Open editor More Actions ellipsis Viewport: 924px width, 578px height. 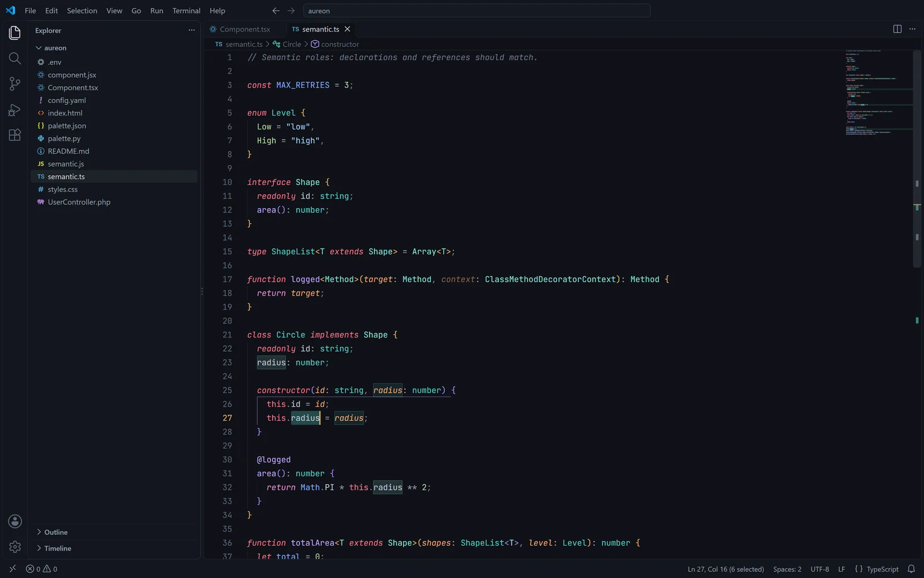tap(912, 29)
